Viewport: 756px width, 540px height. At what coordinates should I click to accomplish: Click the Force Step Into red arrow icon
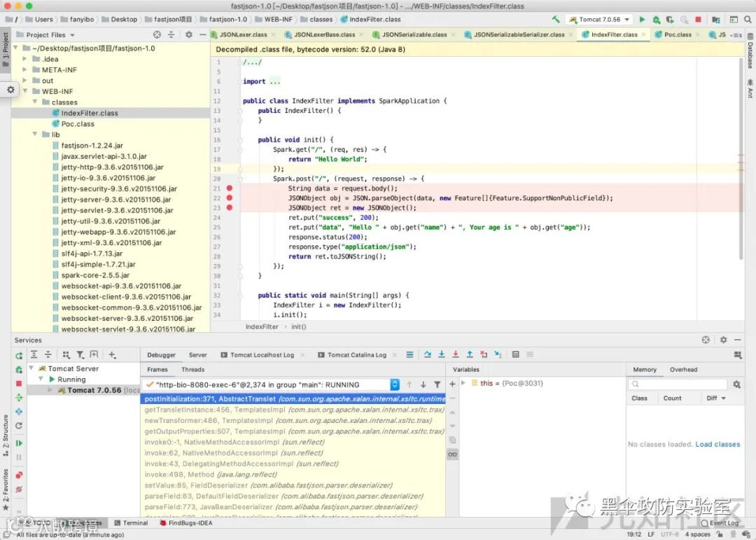pos(456,354)
